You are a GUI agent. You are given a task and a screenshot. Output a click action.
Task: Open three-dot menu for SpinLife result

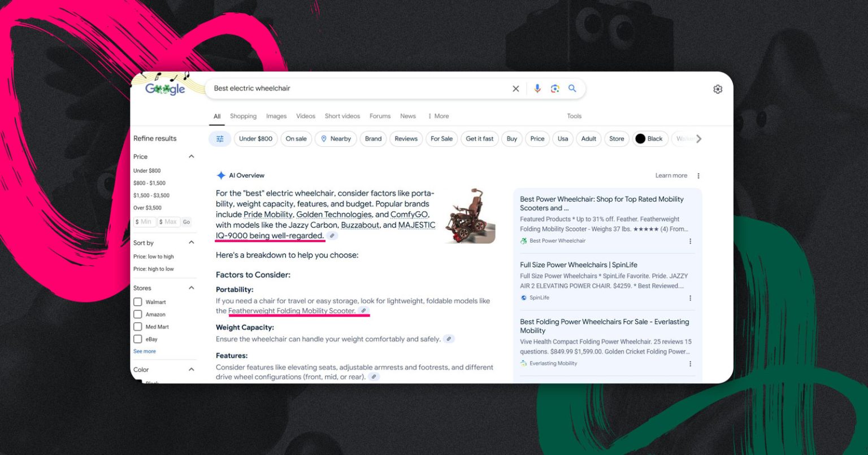[x=690, y=298]
